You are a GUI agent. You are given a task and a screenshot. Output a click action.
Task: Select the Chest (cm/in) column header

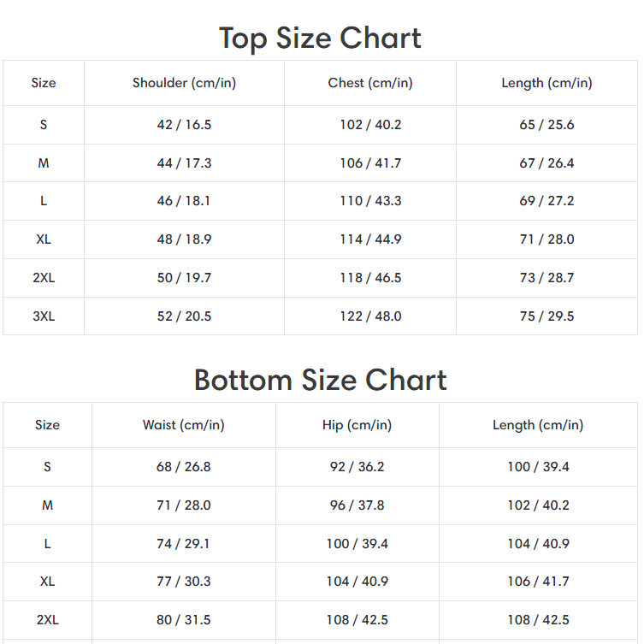coord(370,83)
